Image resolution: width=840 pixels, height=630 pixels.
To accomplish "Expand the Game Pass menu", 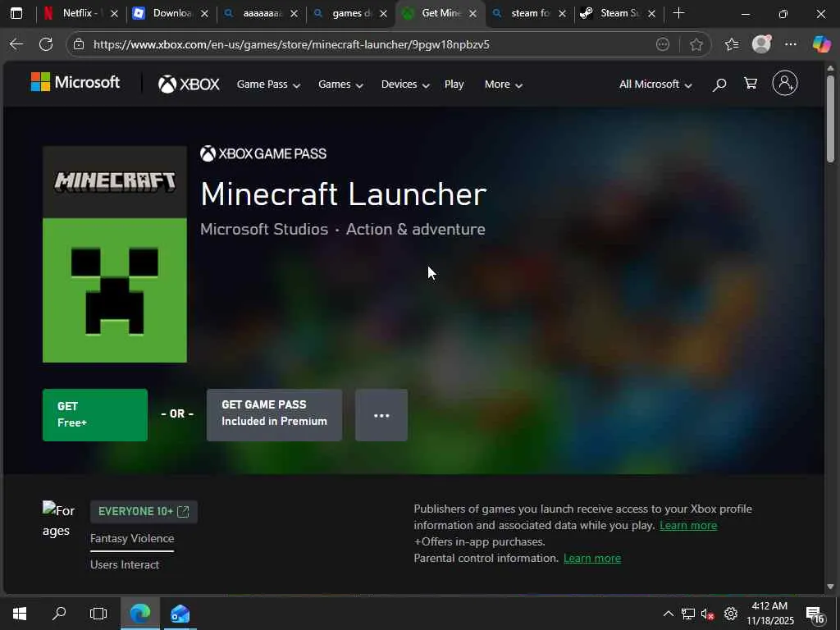I will (x=268, y=84).
